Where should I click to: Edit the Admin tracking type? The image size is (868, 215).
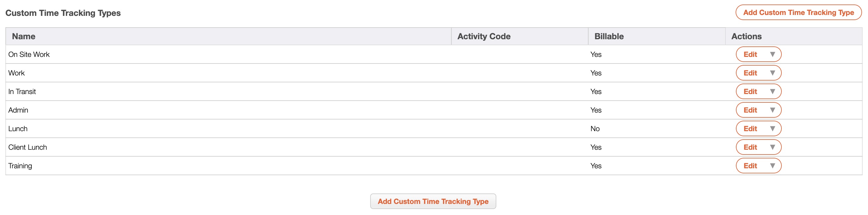[x=750, y=110]
